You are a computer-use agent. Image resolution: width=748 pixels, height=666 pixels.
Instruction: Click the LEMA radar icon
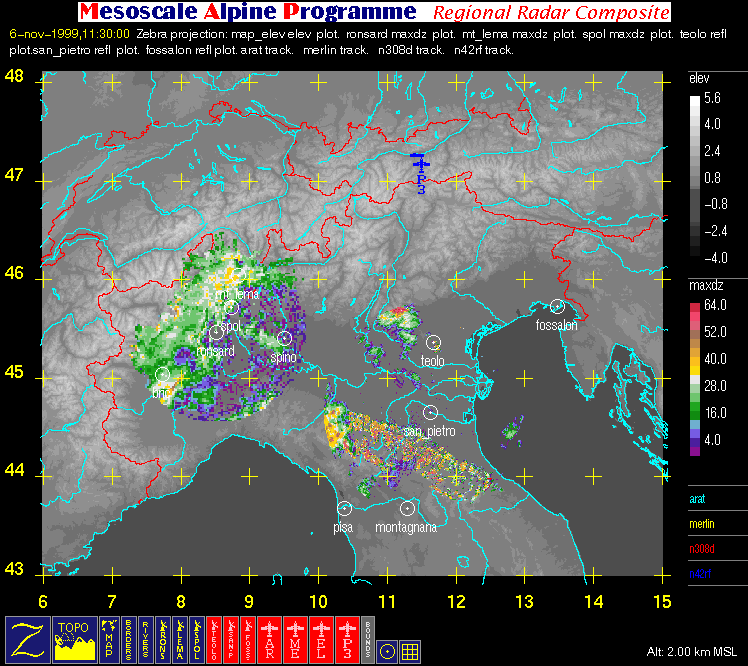[x=180, y=640]
